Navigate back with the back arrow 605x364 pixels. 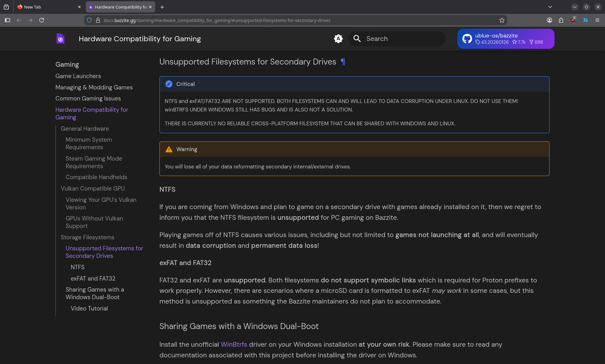point(19,20)
